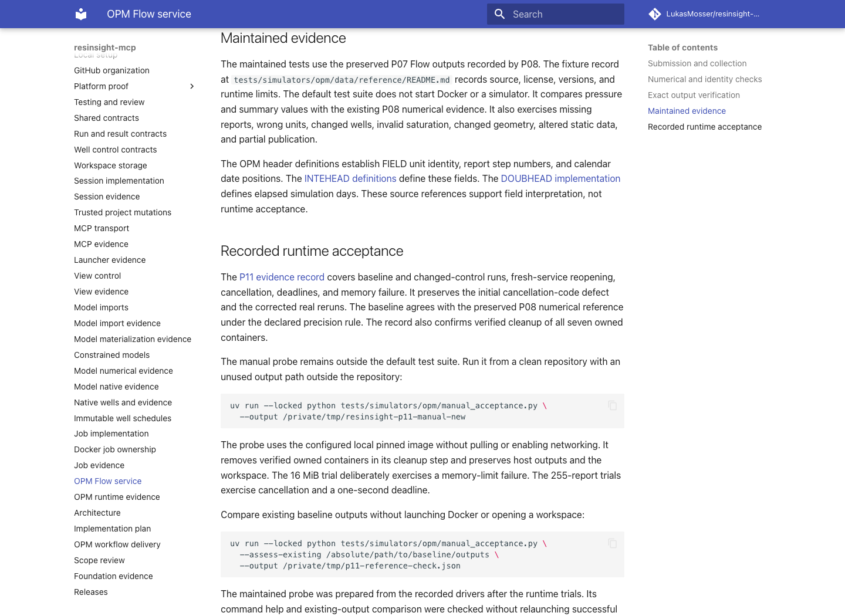Copy the manual acceptance command code block
Image resolution: width=845 pixels, height=616 pixels.
(612, 405)
